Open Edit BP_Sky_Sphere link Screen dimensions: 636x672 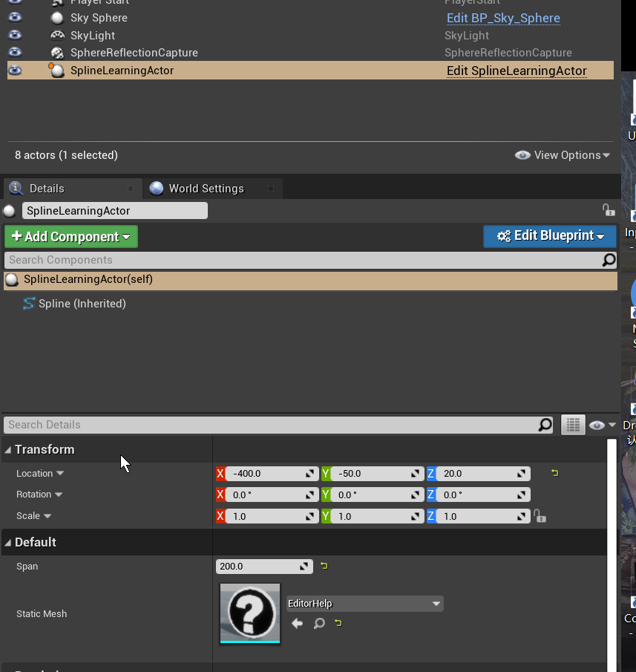point(503,18)
